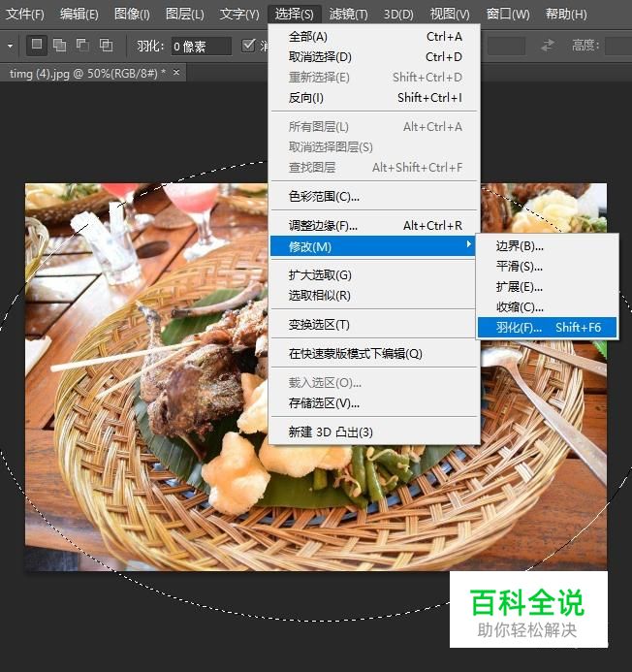Select the New Selection mode icon

37,45
